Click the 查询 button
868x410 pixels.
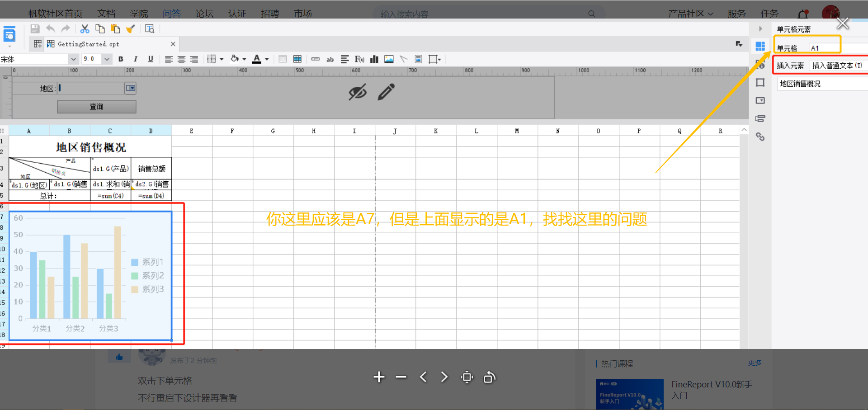click(96, 107)
